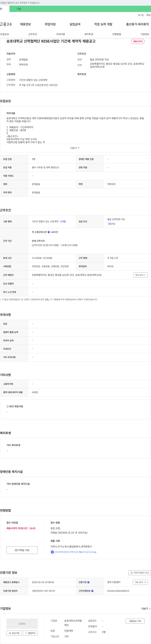This screenshot has height=644, width=151.
Task: Open the 실업급여 menu
Action: 75,24
